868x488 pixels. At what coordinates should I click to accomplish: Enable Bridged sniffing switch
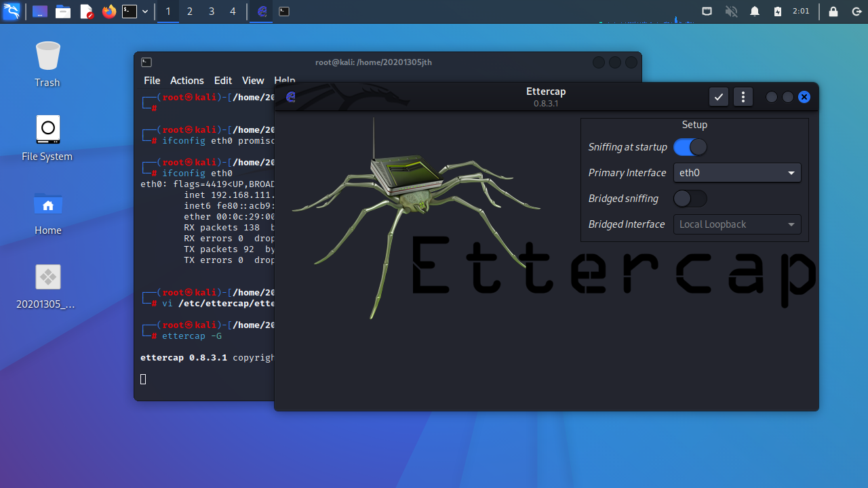690,199
